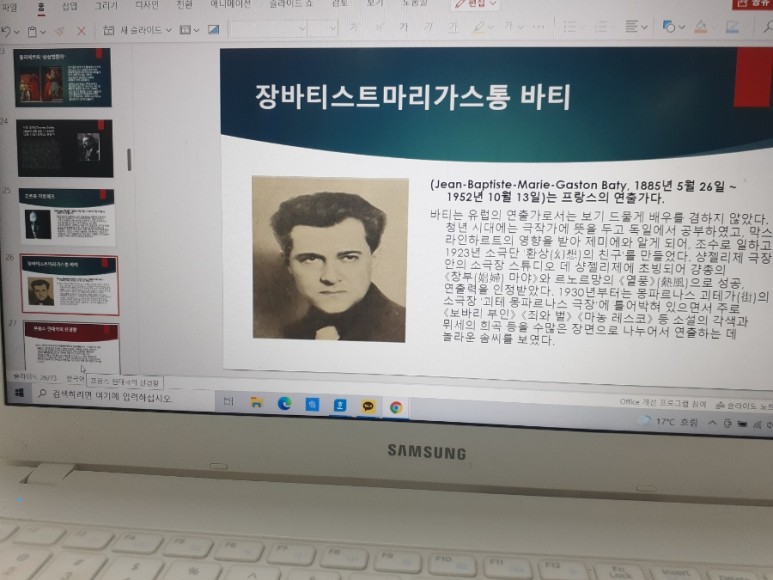Screen dimensions: 773x580
Task: Click the Paste clipboard icon
Action: tap(32, 32)
